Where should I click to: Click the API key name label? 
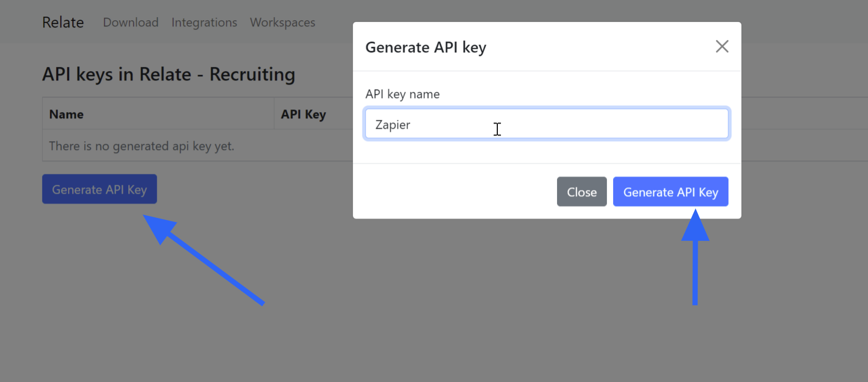[402, 94]
